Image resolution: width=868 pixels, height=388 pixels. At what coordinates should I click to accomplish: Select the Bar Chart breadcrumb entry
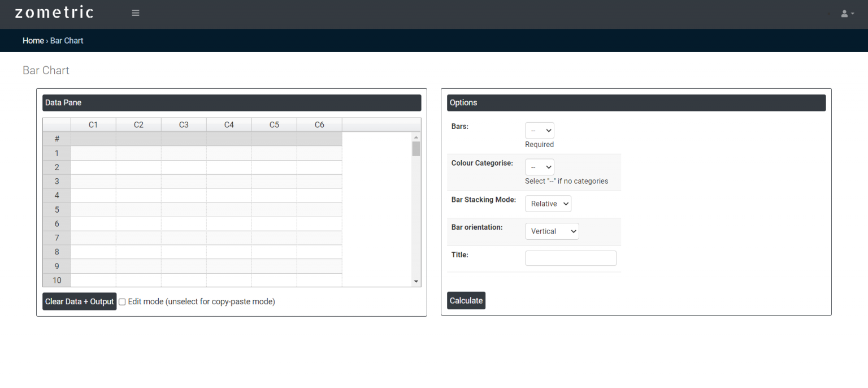[66, 40]
